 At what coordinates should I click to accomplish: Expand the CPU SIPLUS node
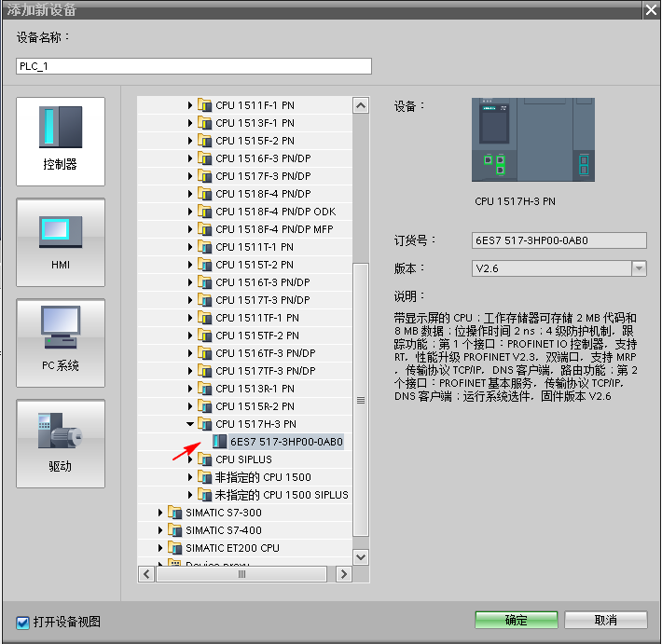(x=190, y=459)
